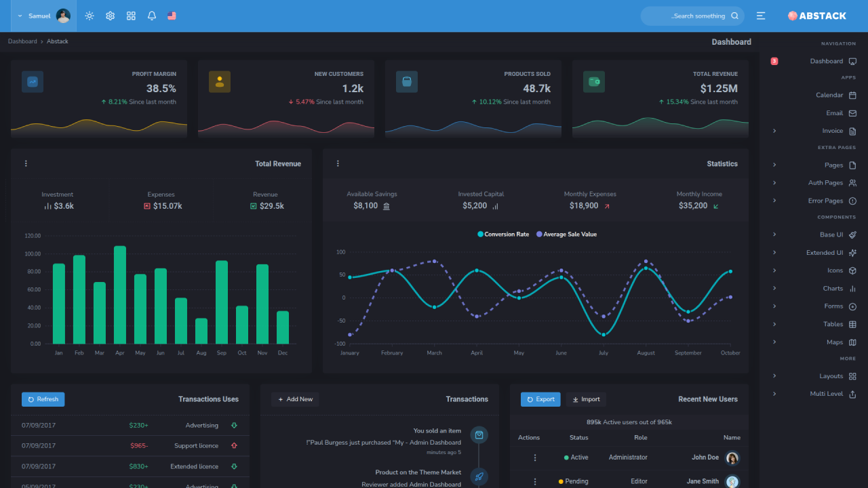Click the Profit Margin chart icon

click(33, 82)
